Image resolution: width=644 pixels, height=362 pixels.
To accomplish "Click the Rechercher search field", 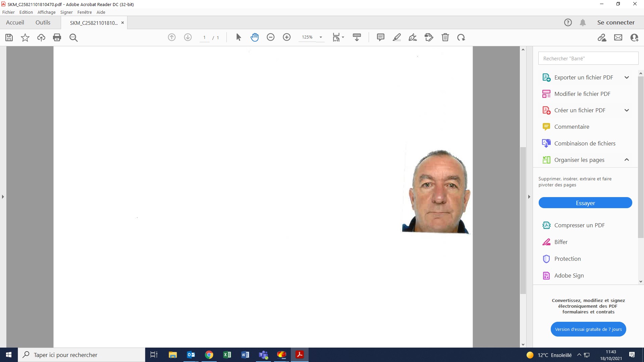I will click(588, 58).
